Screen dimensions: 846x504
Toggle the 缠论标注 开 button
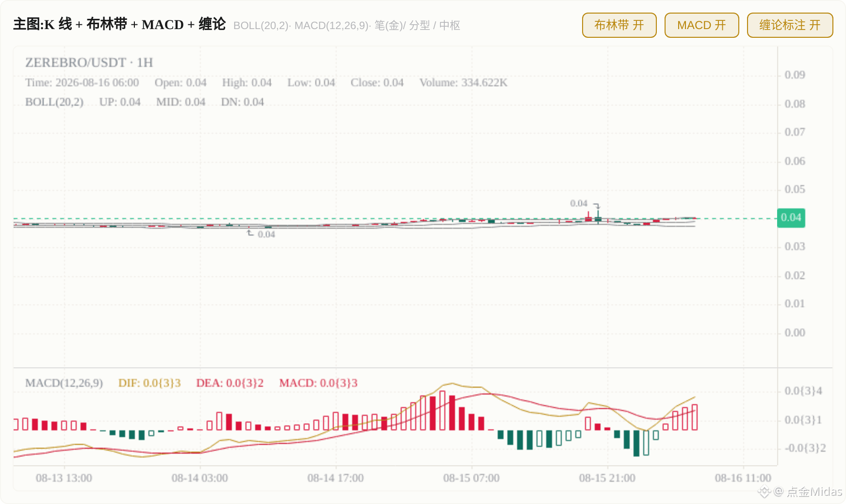[x=790, y=25]
